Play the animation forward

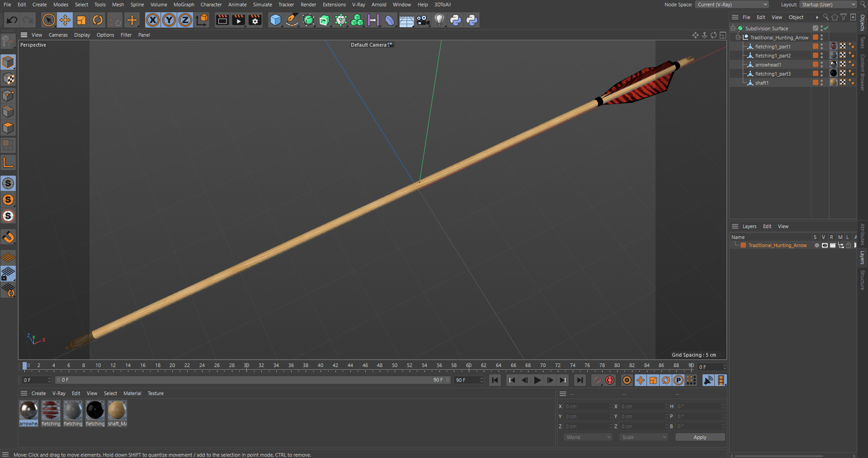point(537,380)
